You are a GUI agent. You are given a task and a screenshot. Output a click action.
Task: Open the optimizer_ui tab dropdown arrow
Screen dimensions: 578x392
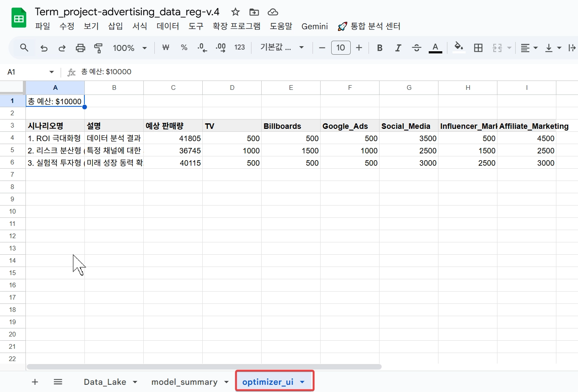coord(302,382)
